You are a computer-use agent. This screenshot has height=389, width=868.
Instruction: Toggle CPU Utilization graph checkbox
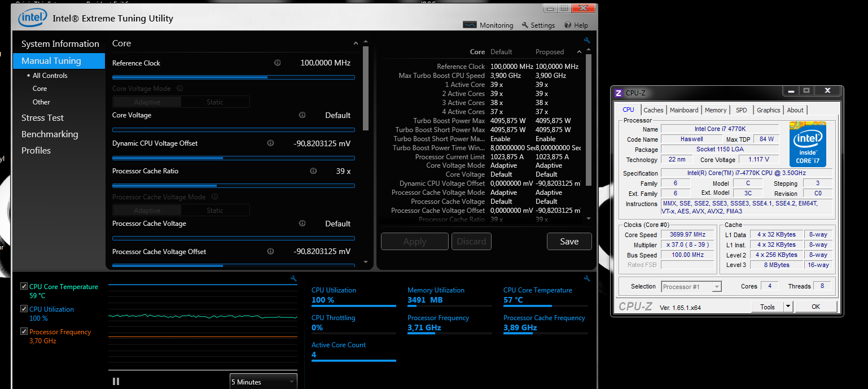(x=24, y=309)
